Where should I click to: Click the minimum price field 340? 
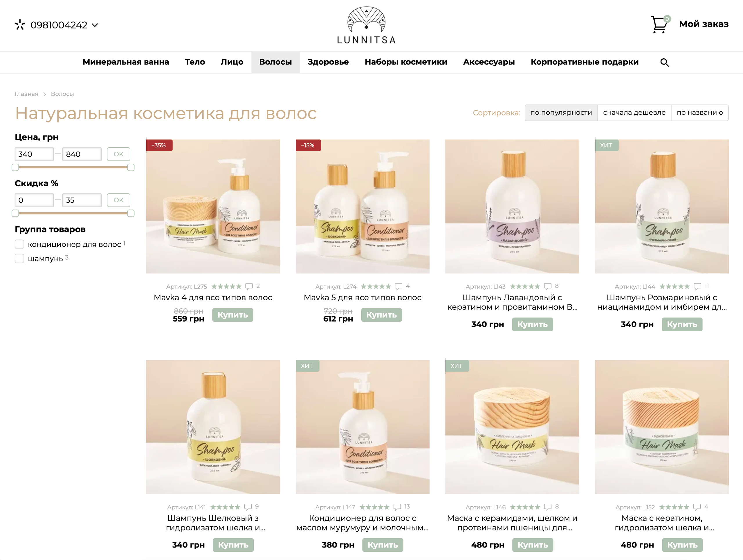point(34,154)
